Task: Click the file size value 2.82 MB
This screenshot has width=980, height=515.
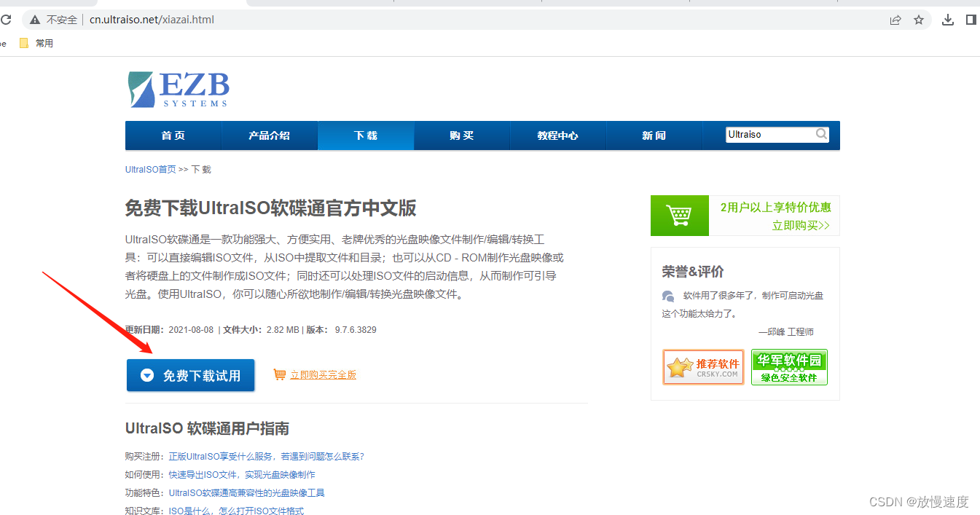Action: (x=283, y=330)
